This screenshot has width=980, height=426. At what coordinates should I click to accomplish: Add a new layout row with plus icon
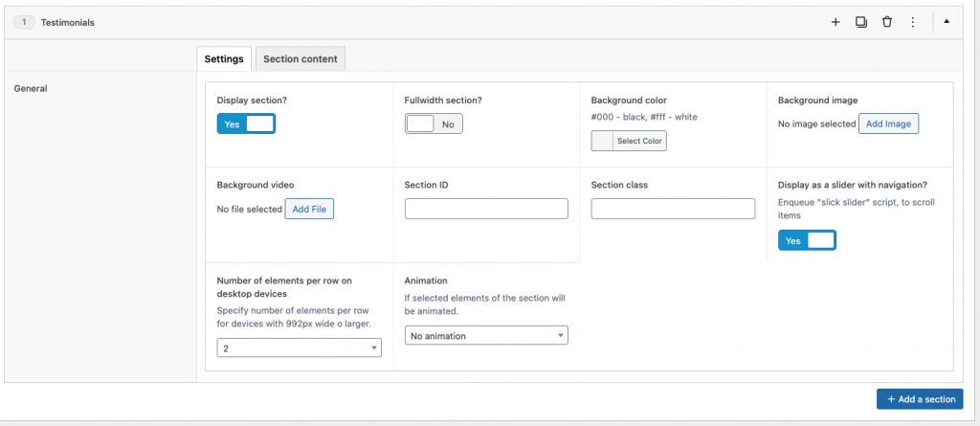pyautogui.click(x=835, y=22)
